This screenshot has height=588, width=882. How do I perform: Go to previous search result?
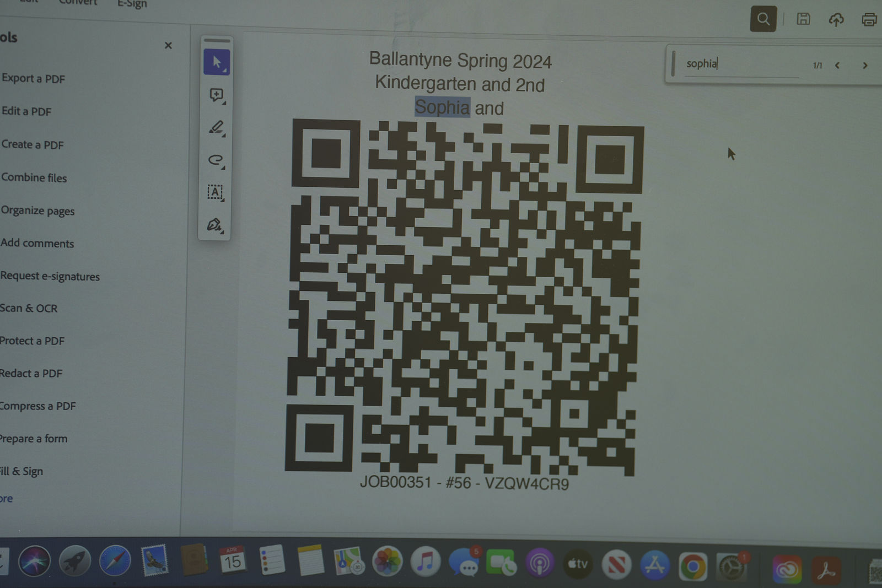point(837,66)
